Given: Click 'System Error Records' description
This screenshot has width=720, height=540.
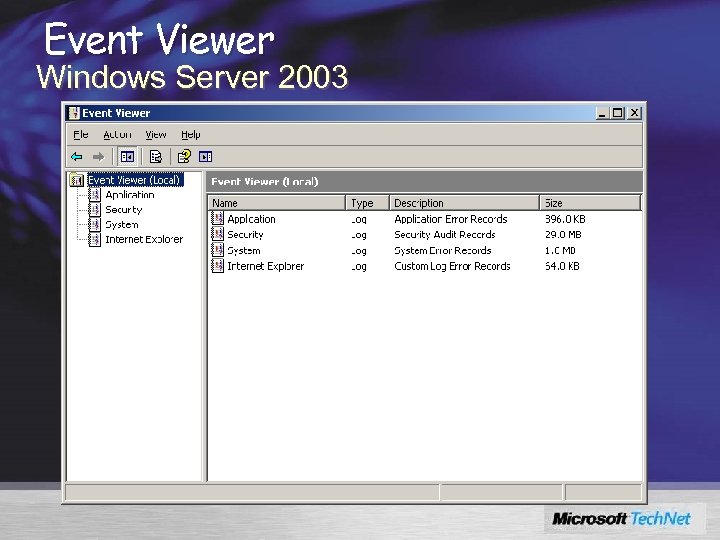Looking at the screenshot, I should click(x=443, y=250).
